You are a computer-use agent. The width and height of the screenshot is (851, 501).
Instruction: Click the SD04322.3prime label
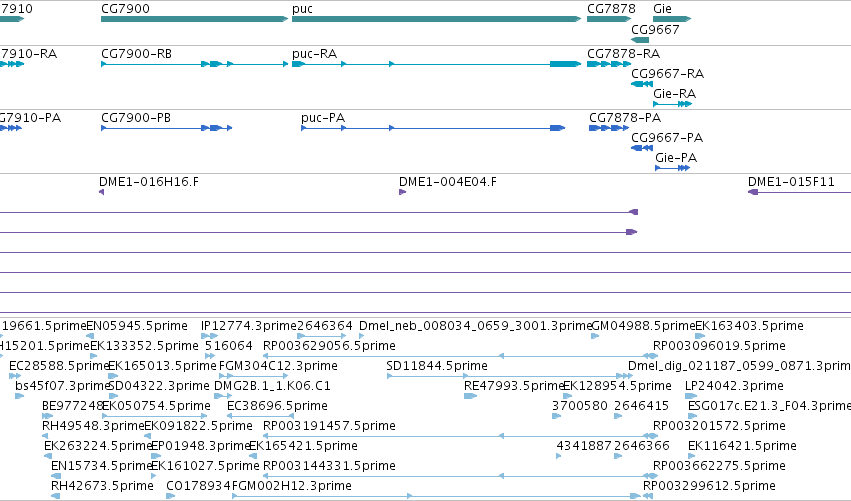point(159,386)
